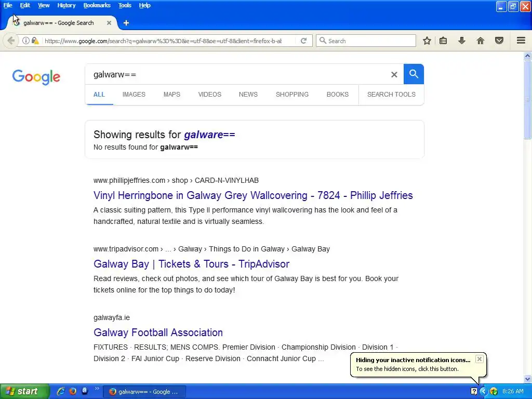Click the third quick launch icon
Viewport: 532px width, 399px height.
pyautogui.click(x=85, y=391)
